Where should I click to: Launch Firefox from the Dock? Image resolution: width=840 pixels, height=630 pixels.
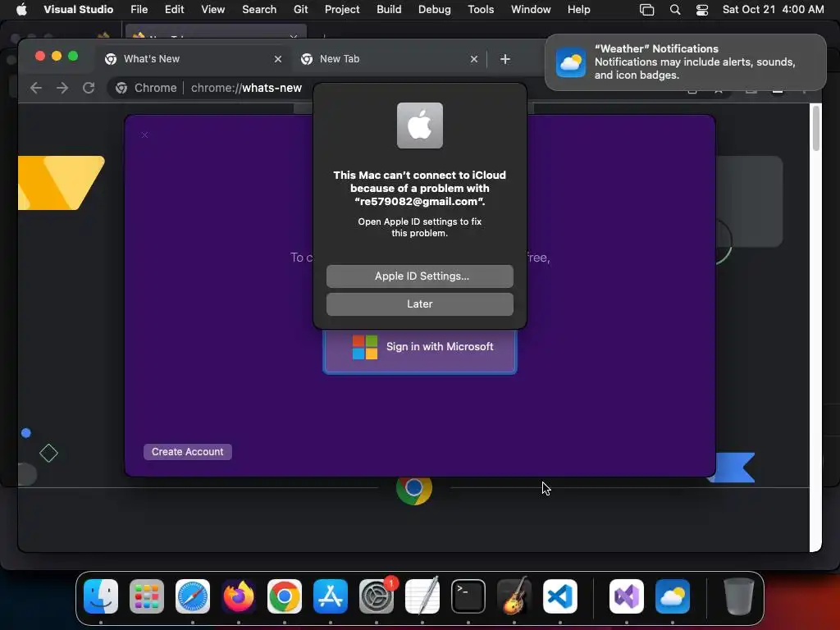coord(239,596)
